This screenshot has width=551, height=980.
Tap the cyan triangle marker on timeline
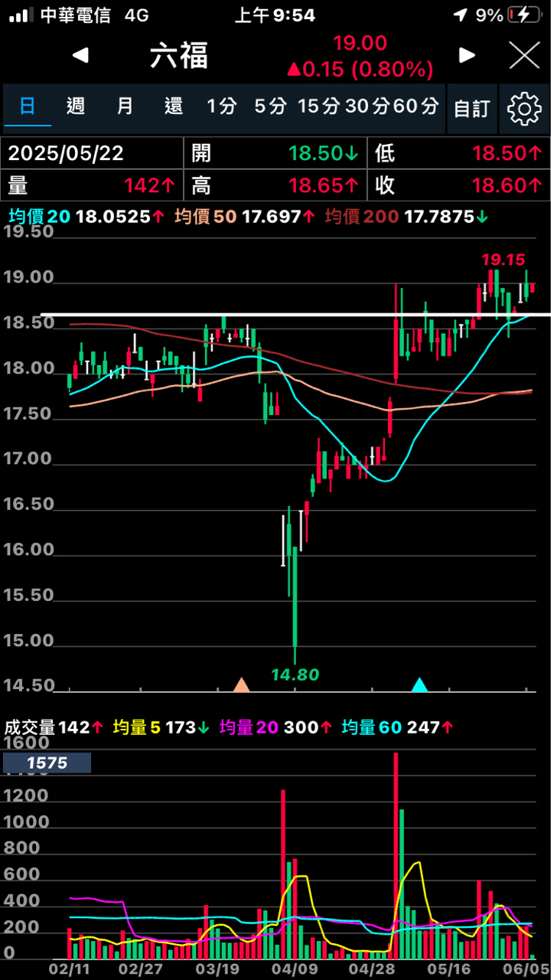pyautogui.click(x=419, y=684)
